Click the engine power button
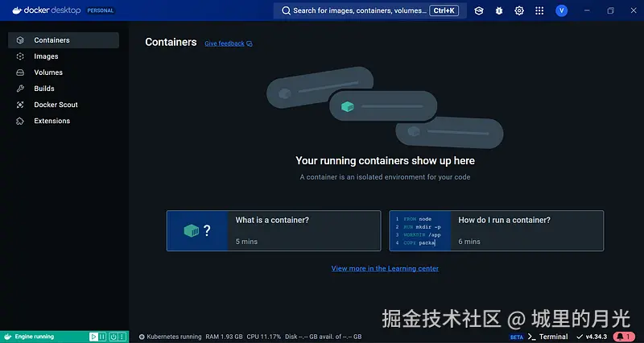This screenshot has height=343, width=644. [x=114, y=337]
